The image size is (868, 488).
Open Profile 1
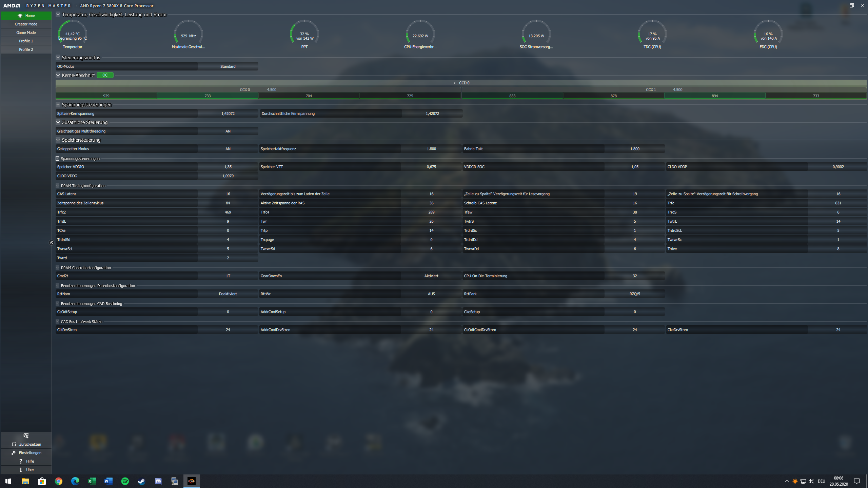point(26,41)
